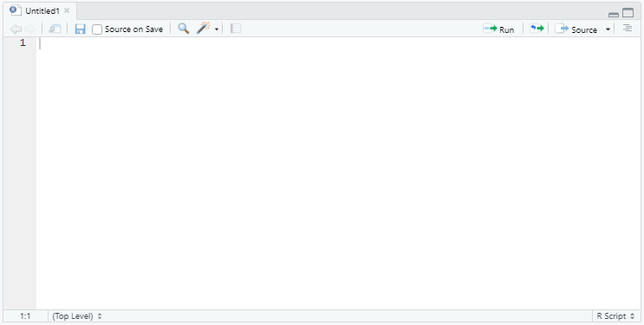Show document outline icon

628,28
